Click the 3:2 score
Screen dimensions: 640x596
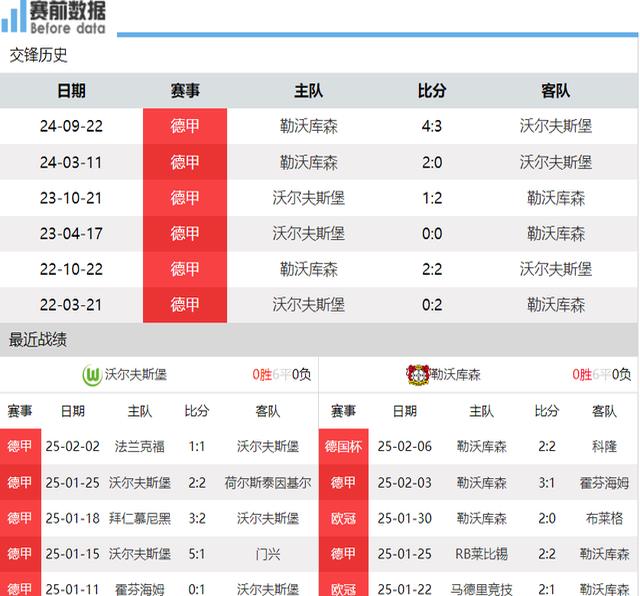coord(197,518)
